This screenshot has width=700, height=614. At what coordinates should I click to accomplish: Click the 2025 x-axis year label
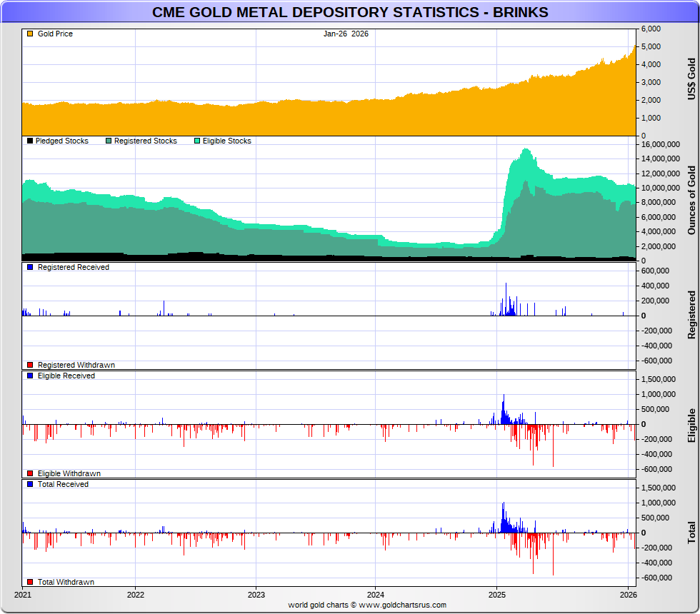click(x=497, y=594)
